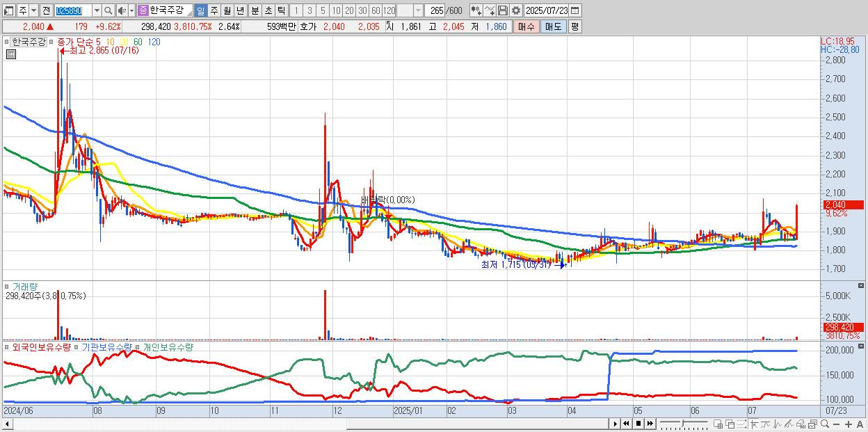Select interval 3 button
The width and height of the screenshot is (868, 432).
pos(310,10)
